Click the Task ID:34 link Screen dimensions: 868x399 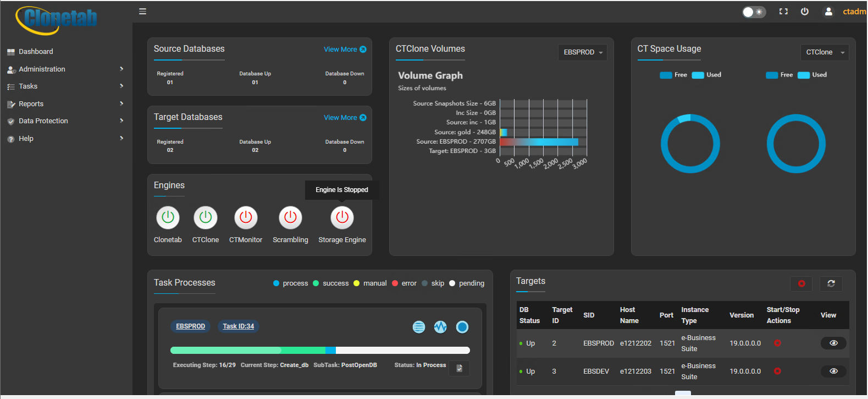tap(238, 326)
